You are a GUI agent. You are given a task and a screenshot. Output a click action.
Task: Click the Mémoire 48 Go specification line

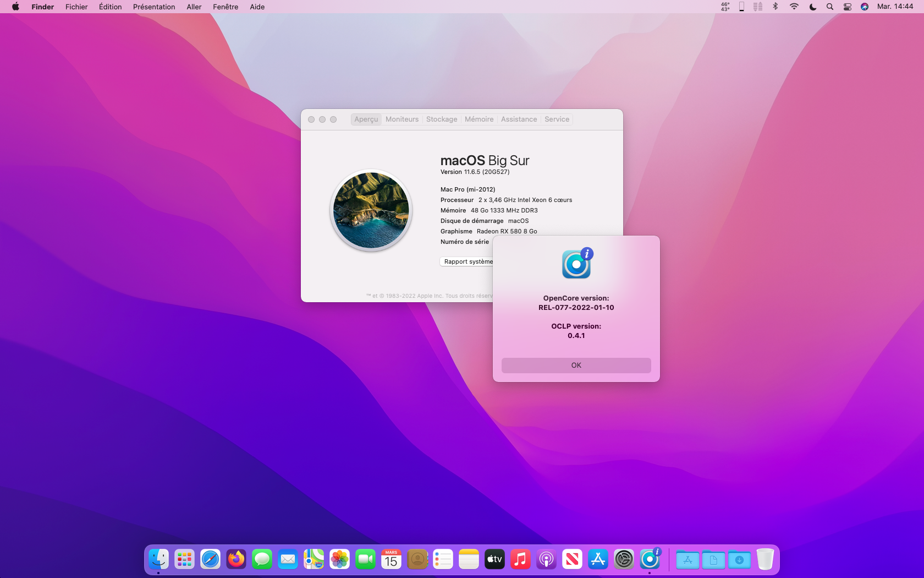click(x=490, y=210)
